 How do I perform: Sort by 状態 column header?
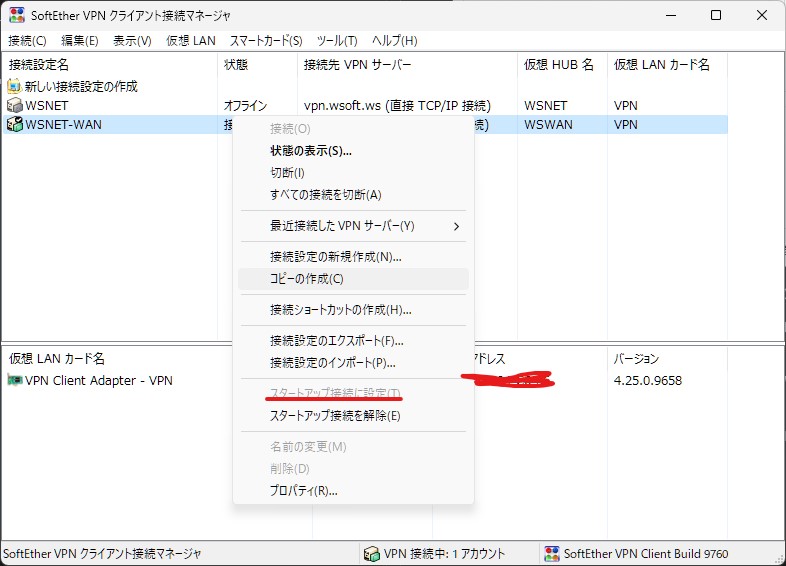258,65
